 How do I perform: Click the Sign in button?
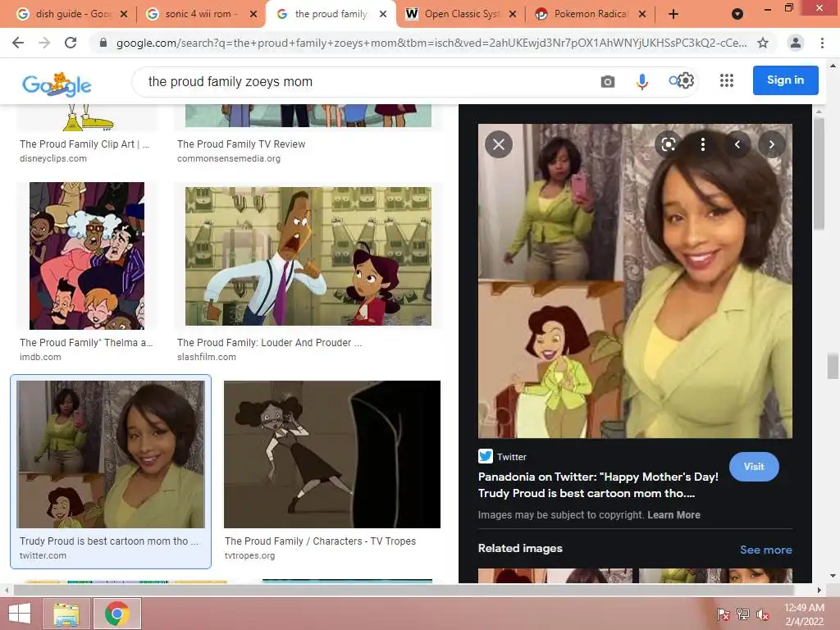click(785, 80)
